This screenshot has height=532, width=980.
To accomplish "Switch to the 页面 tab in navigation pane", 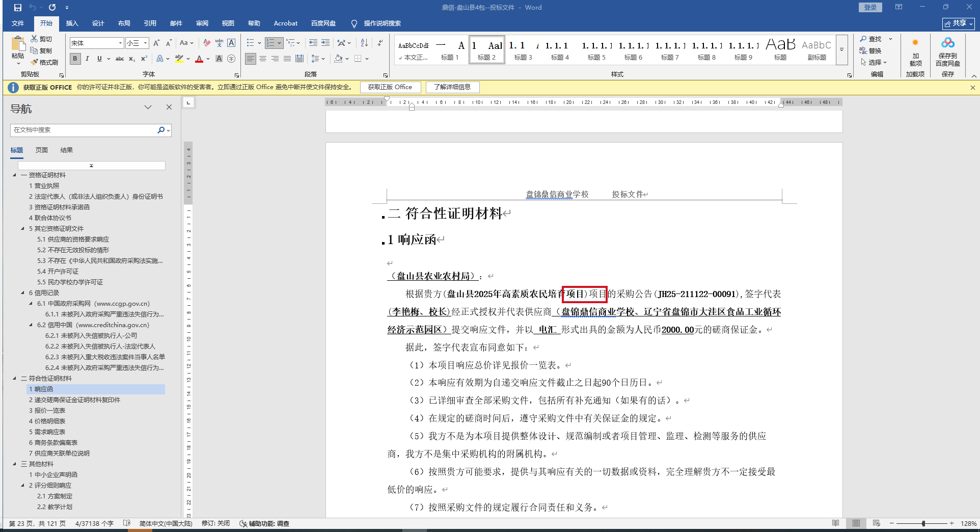I will tap(42, 150).
